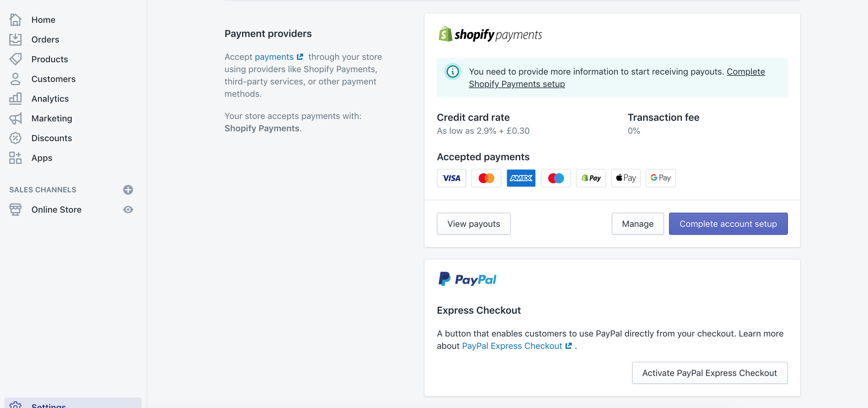
Task: Click Complete account setup button
Action: pos(728,224)
